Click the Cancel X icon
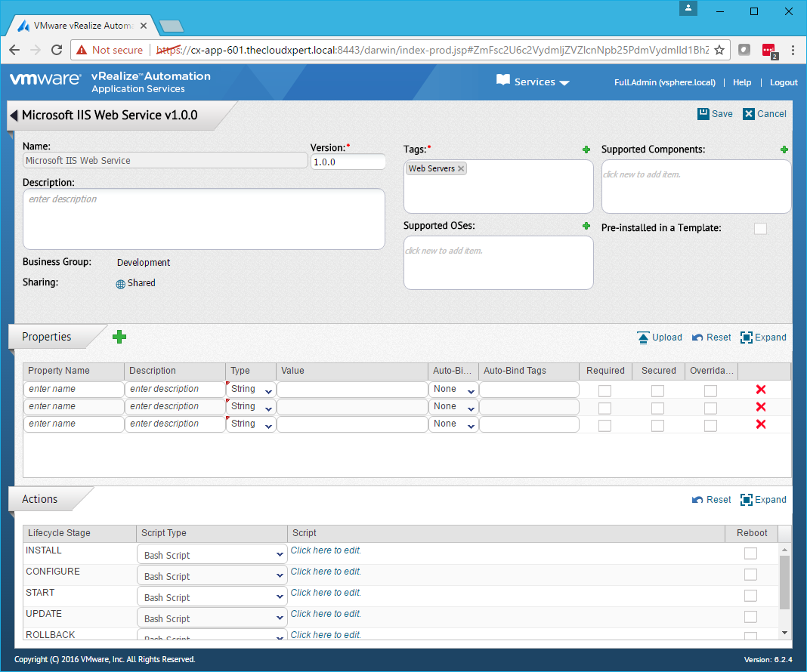 tap(749, 114)
